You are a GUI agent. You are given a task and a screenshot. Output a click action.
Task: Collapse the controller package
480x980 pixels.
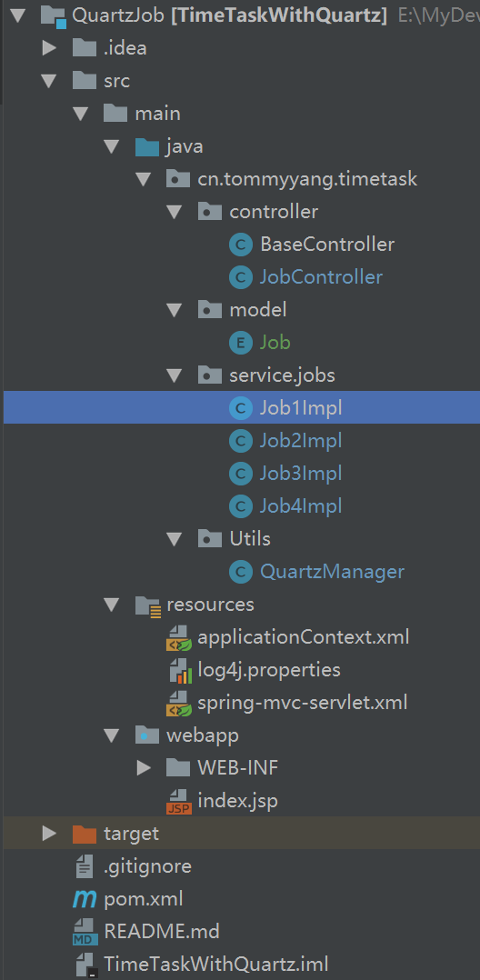(x=175, y=212)
